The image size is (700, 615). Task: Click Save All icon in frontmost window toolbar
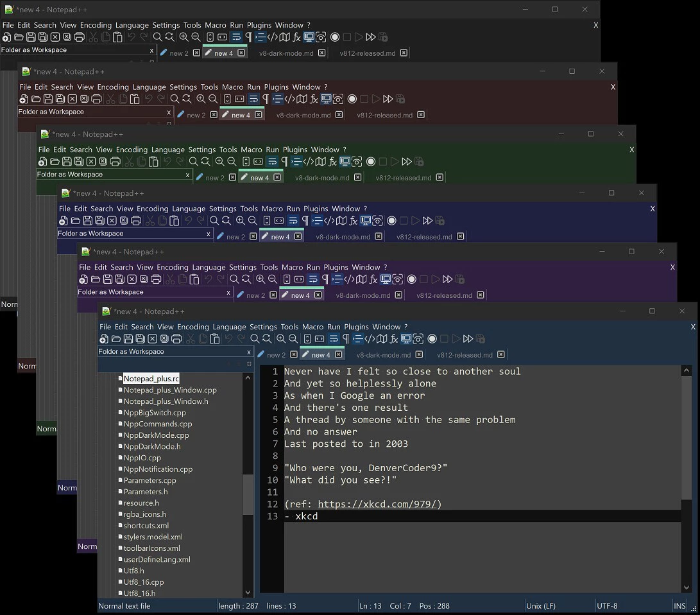point(141,339)
